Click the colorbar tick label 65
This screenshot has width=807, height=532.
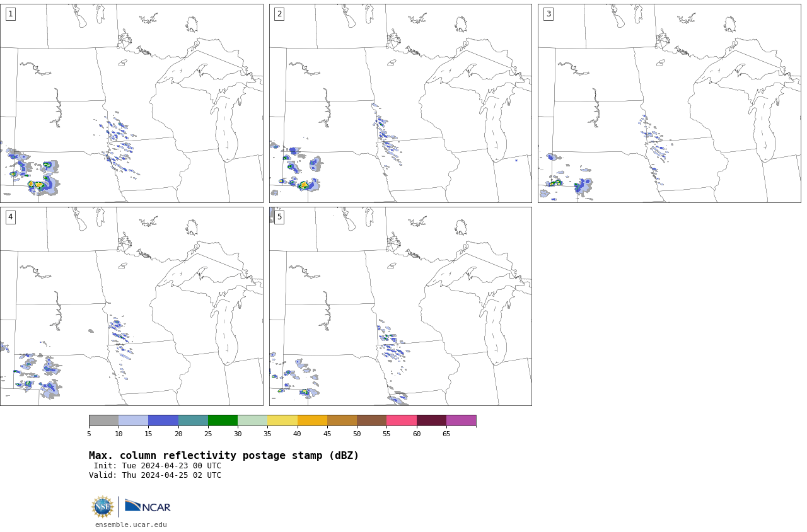click(446, 434)
